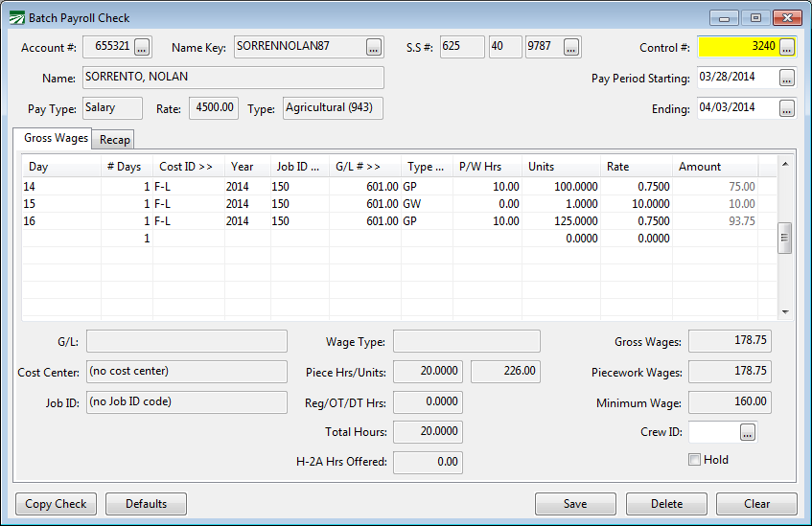Screen dimensions: 812x526
Task: Click the S.S # first field 625
Action: (x=462, y=47)
